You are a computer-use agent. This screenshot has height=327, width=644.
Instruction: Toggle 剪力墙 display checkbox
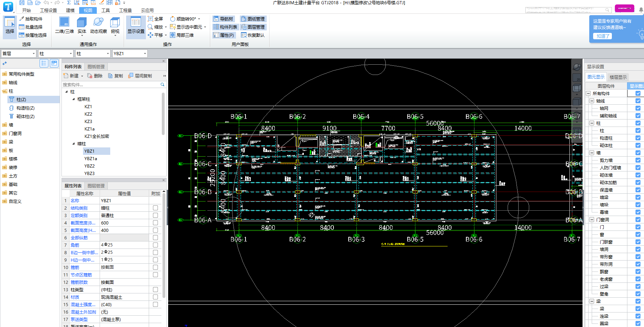pos(638,160)
